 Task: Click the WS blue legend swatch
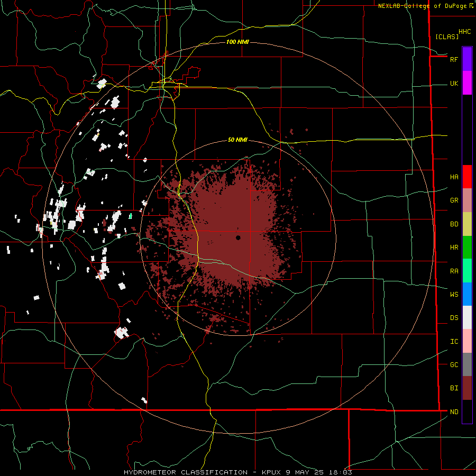tap(467, 294)
